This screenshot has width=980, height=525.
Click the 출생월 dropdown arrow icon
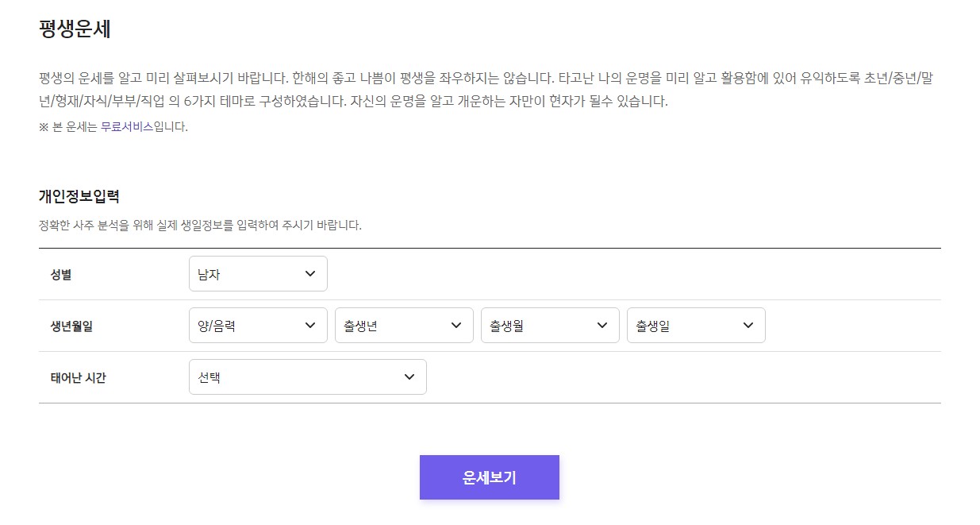coord(602,325)
